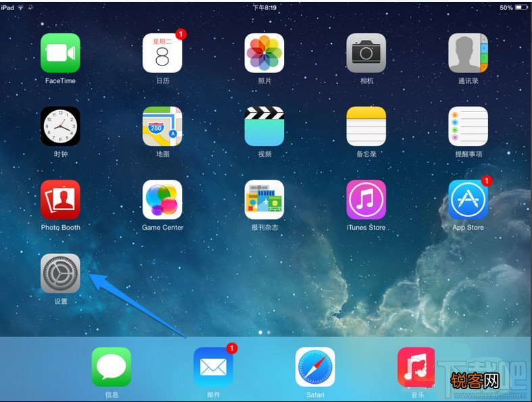
Task: Tap the "Safari" label in dock
Action: pyautogui.click(x=315, y=395)
